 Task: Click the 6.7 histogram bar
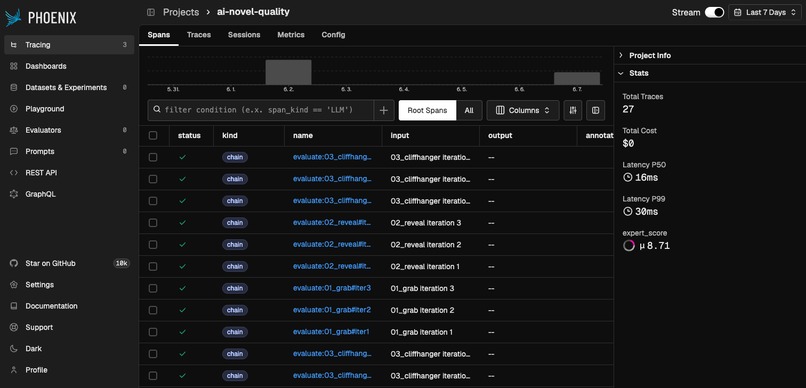[577, 79]
